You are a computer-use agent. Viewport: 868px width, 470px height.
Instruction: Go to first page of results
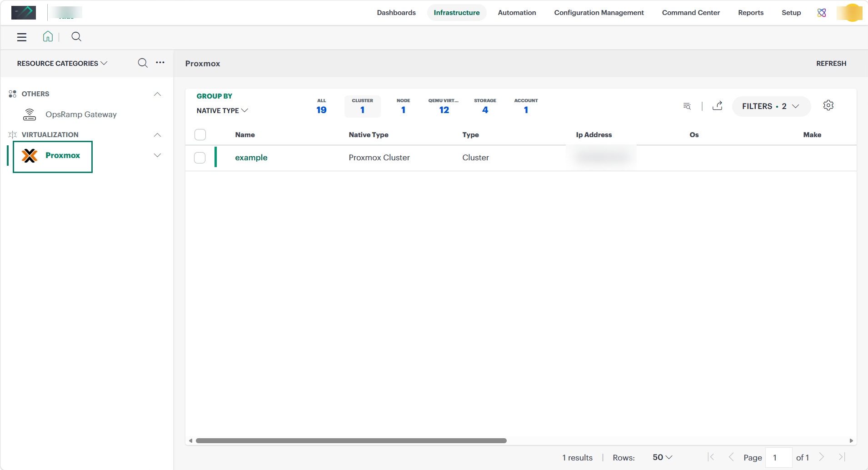711,457
